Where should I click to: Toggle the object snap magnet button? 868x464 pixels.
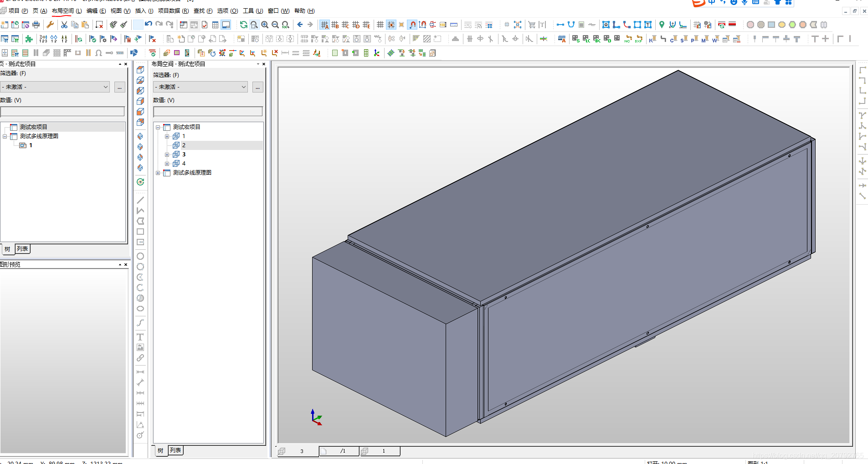point(412,25)
